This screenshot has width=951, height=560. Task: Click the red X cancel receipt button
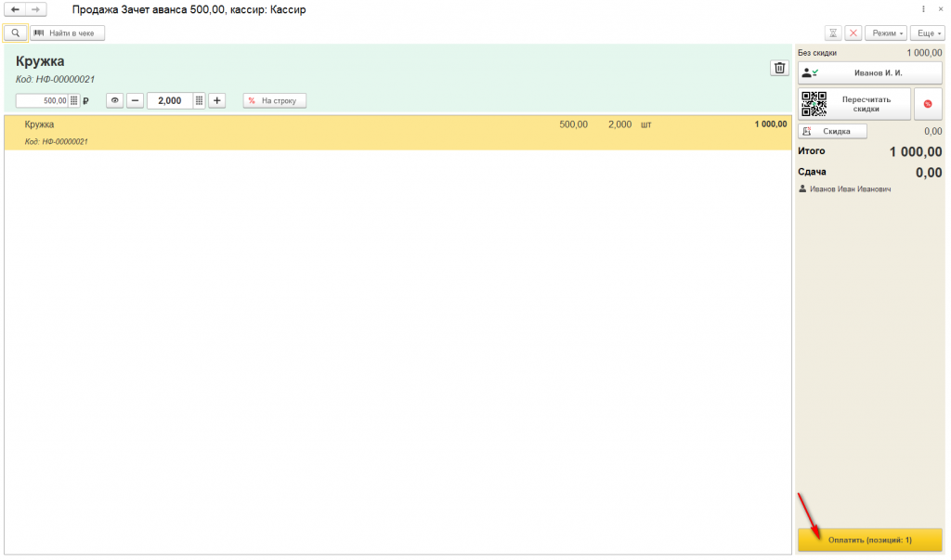coord(853,33)
